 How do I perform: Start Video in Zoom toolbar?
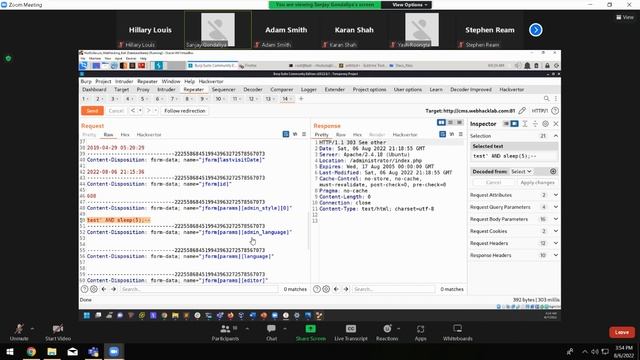pyautogui.click(x=58, y=332)
